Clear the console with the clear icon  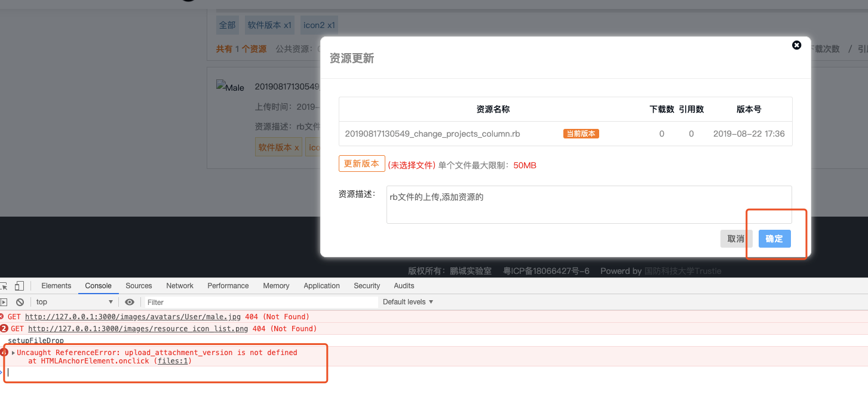[x=20, y=302]
